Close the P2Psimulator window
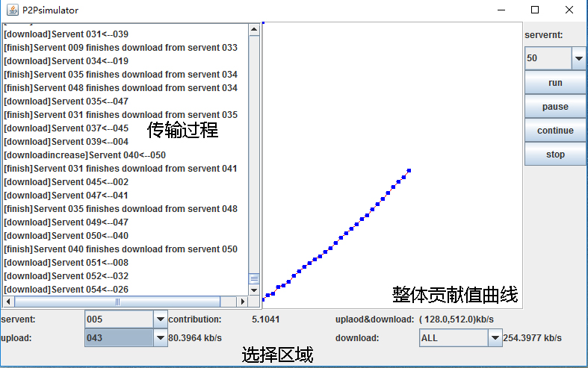Viewport: 588px width, 368px height. click(569, 10)
